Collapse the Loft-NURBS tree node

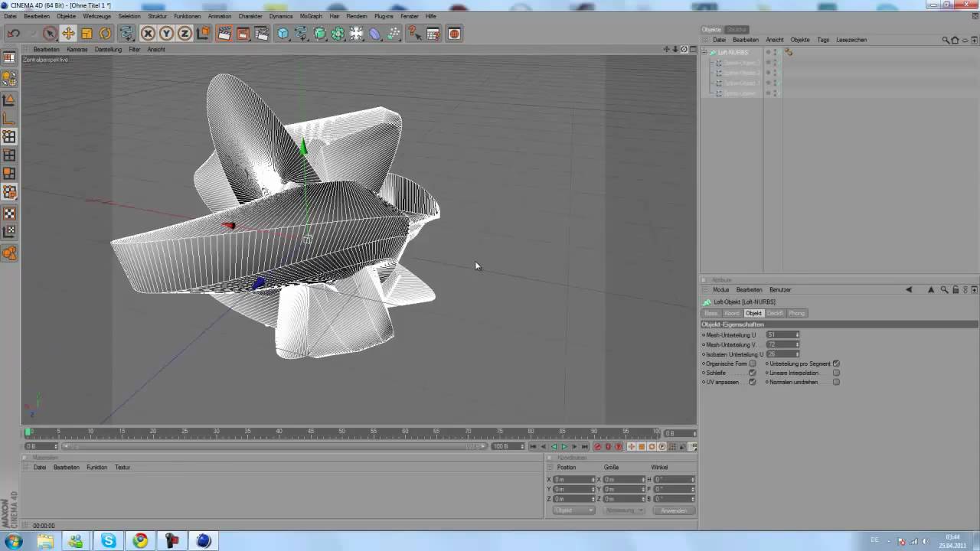pos(704,52)
